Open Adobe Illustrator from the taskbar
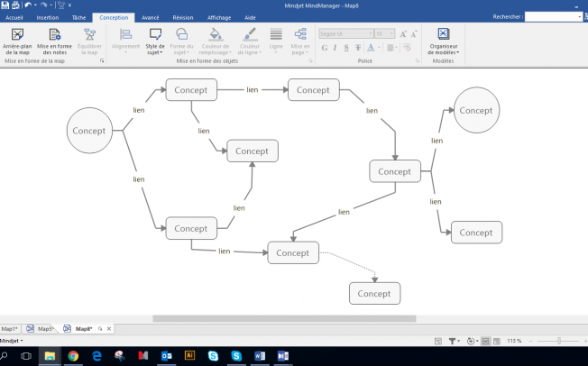The image size is (588, 366). click(189, 356)
